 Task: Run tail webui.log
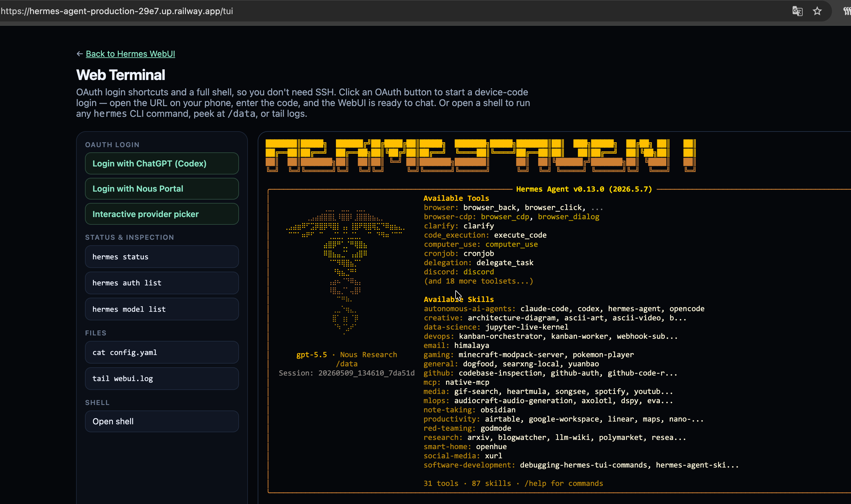click(x=162, y=379)
